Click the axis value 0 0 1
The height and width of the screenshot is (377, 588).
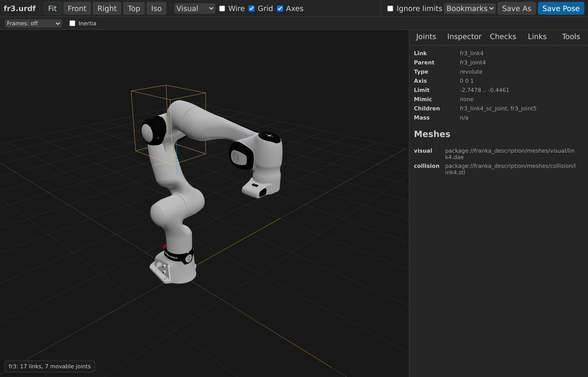(466, 81)
